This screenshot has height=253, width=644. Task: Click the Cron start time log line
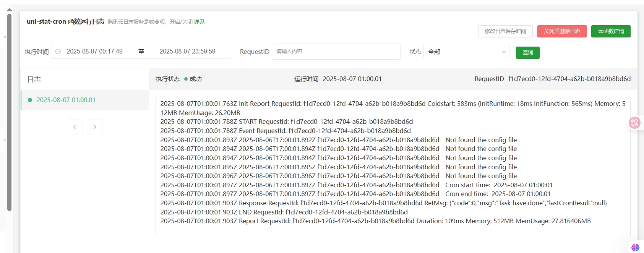click(357, 185)
